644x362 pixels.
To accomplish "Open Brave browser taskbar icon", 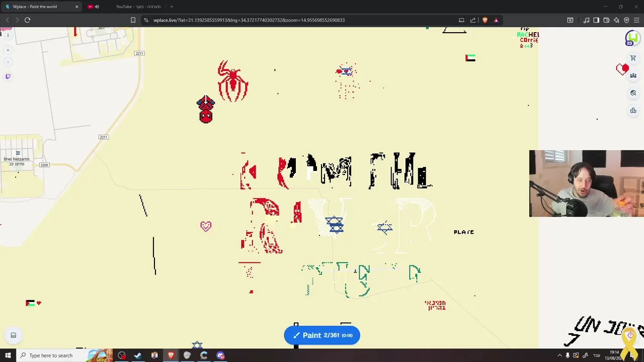I will point(171,355).
